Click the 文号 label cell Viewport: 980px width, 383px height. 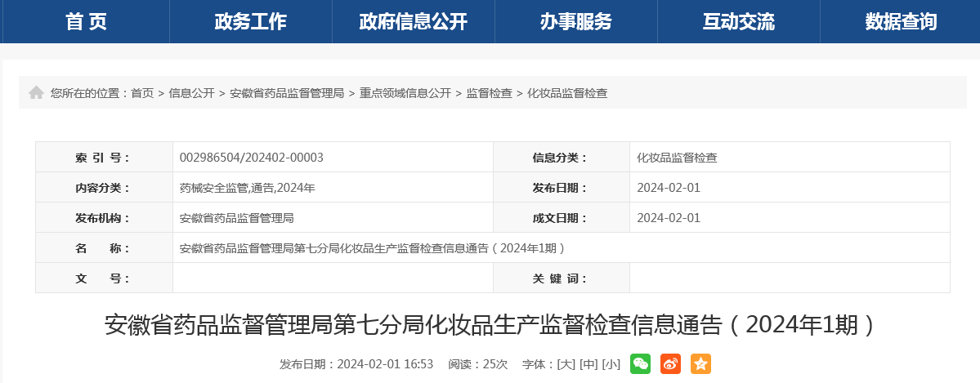[x=105, y=278]
